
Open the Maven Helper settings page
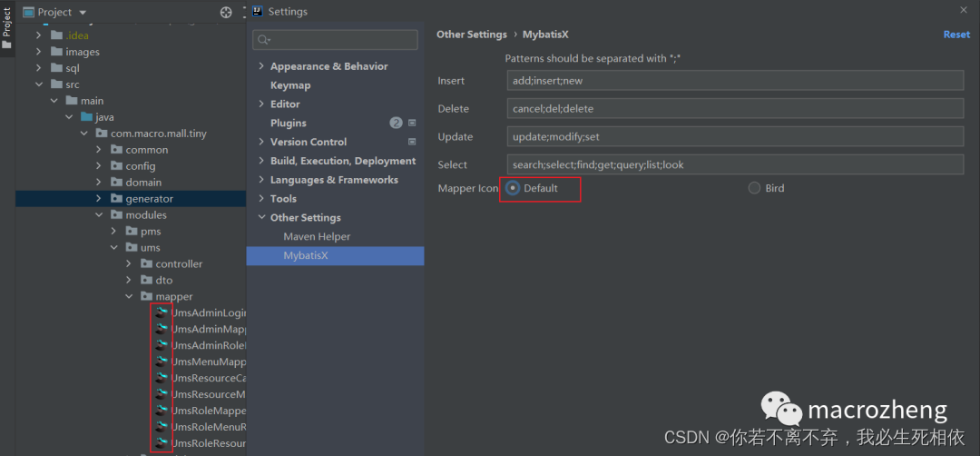click(316, 237)
